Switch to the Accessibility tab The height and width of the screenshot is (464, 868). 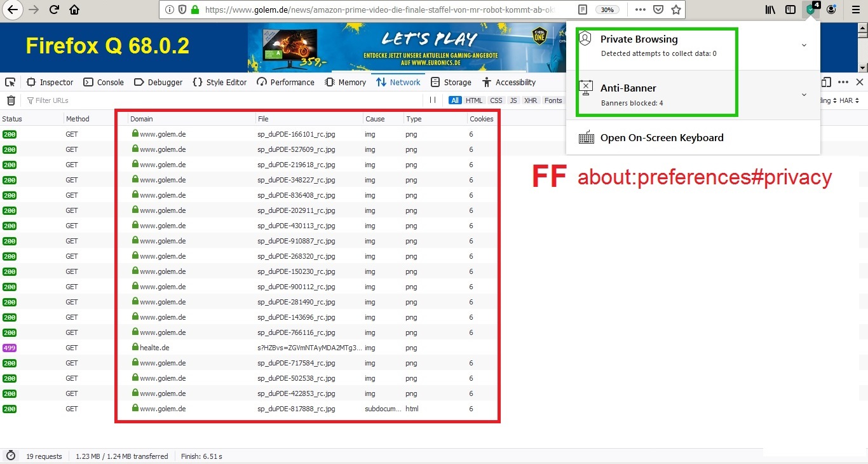[x=509, y=82]
